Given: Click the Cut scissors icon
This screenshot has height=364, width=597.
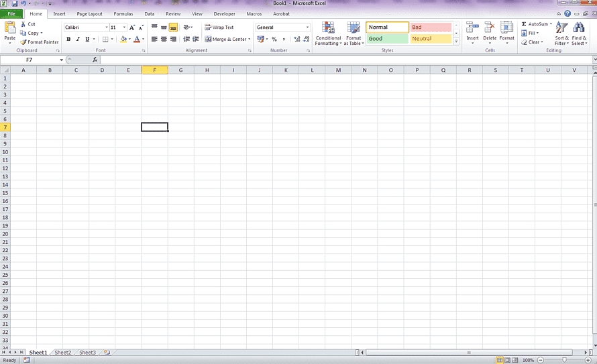Looking at the screenshot, I should 23,24.
